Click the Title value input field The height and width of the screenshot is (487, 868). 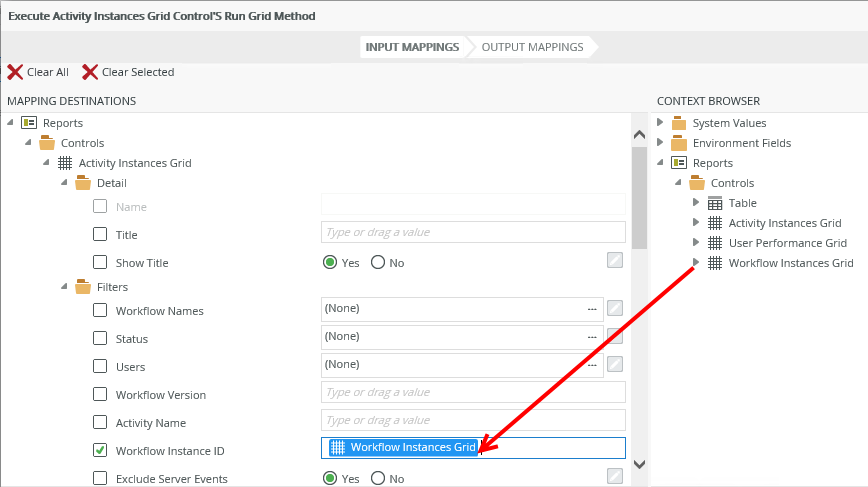(473, 232)
